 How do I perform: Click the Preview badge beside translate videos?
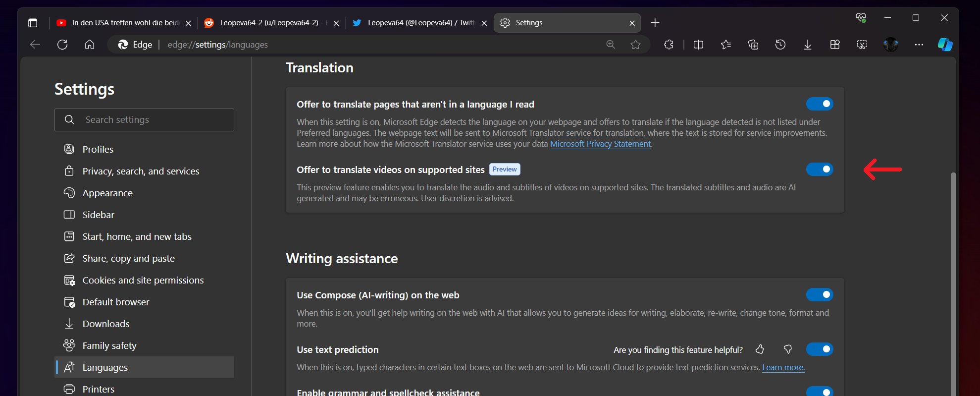505,170
